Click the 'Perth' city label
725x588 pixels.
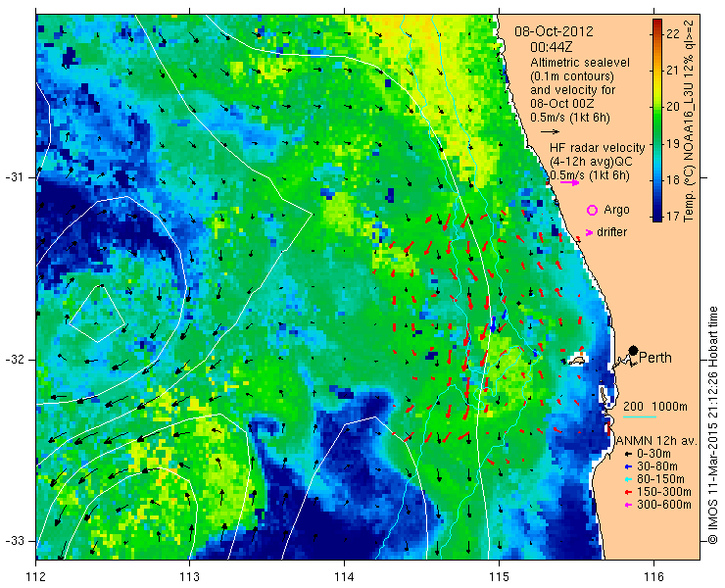click(x=655, y=358)
